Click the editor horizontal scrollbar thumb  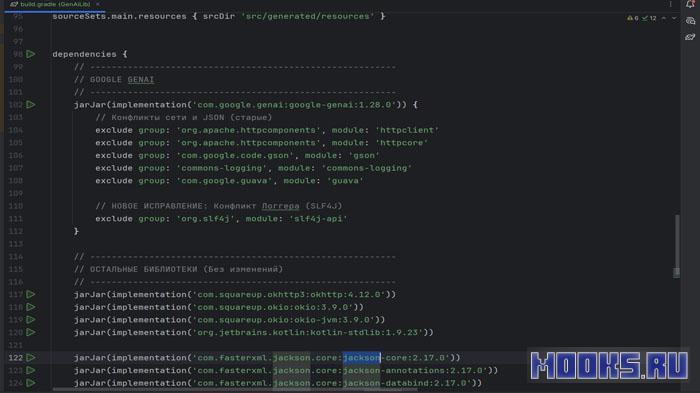tap(235, 390)
